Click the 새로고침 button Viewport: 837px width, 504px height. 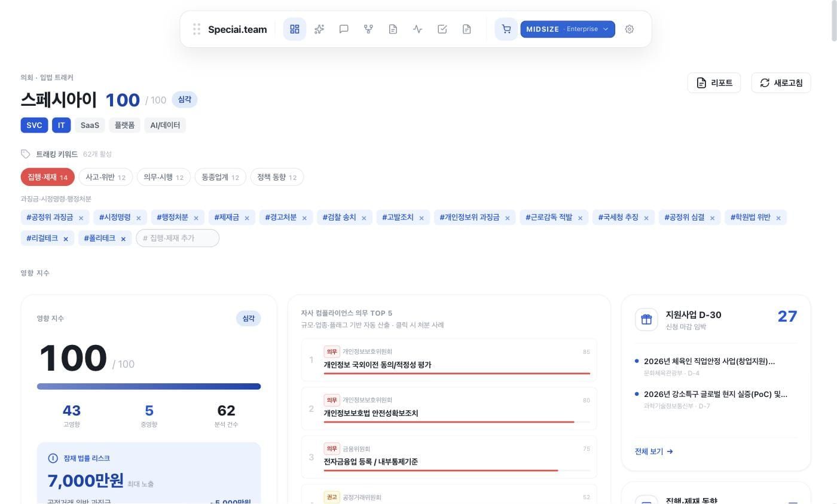781,83
